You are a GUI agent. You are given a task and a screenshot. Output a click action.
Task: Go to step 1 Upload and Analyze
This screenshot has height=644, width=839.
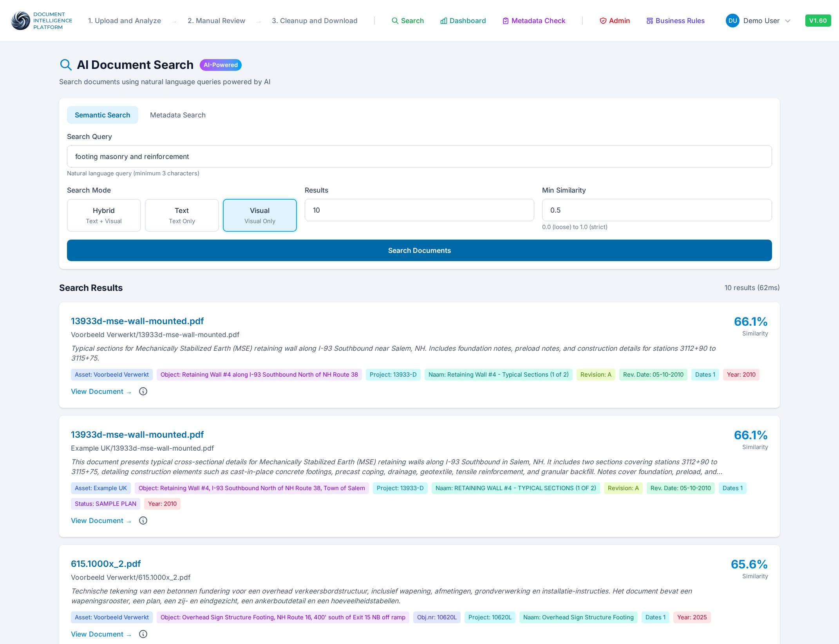click(x=125, y=21)
